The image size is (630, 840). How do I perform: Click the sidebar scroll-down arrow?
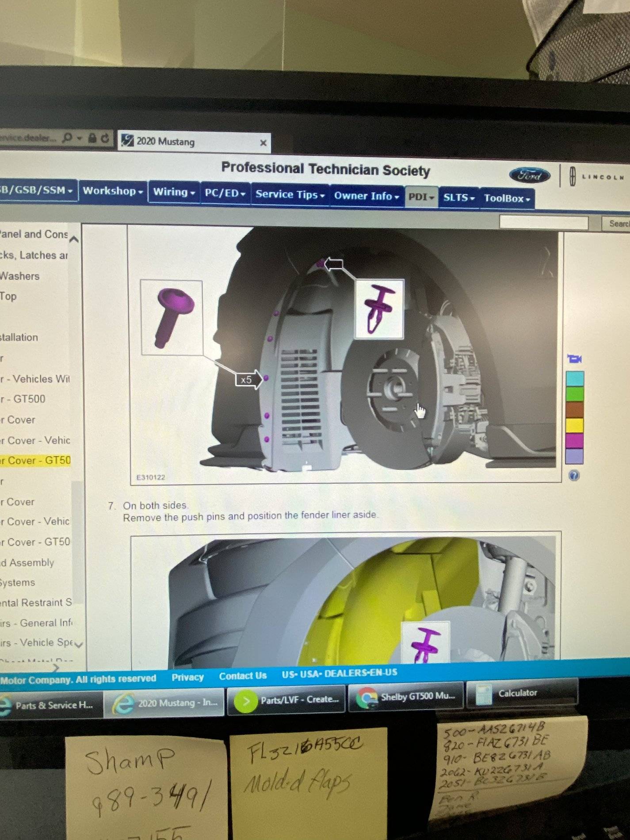[79, 645]
